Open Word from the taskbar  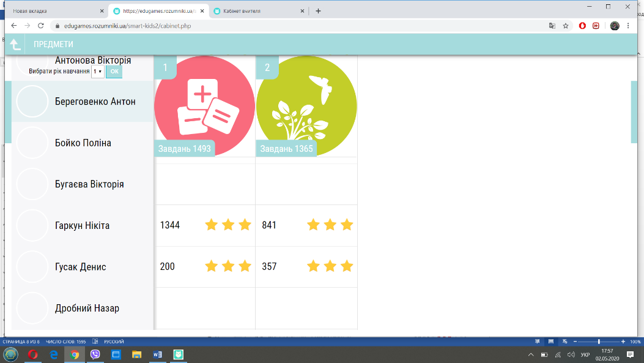coord(157,354)
